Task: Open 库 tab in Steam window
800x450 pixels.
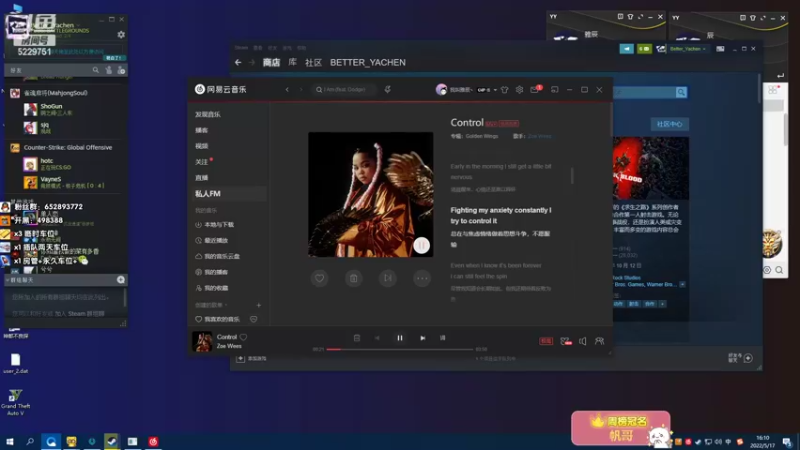Action: (292, 62)
